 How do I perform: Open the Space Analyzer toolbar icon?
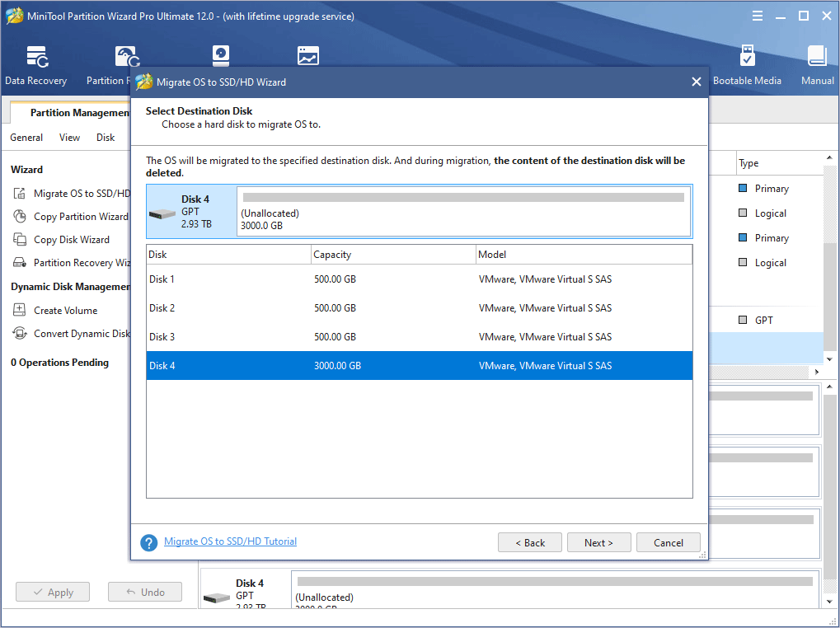[x=308, y=56]
